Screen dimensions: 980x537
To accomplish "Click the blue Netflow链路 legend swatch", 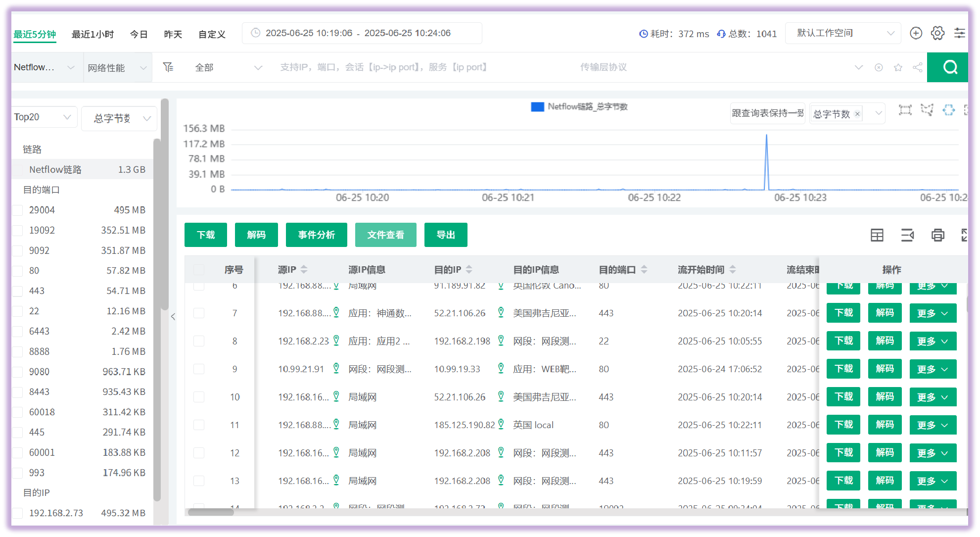I will click(x=537, y=106).
